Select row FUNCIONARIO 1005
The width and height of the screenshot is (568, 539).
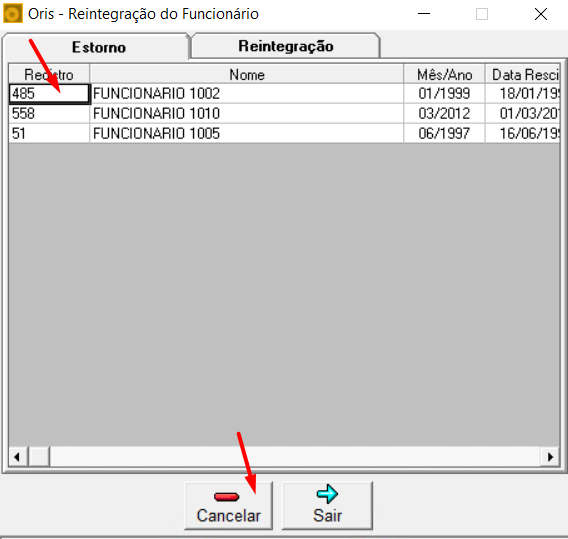(247, 134)
